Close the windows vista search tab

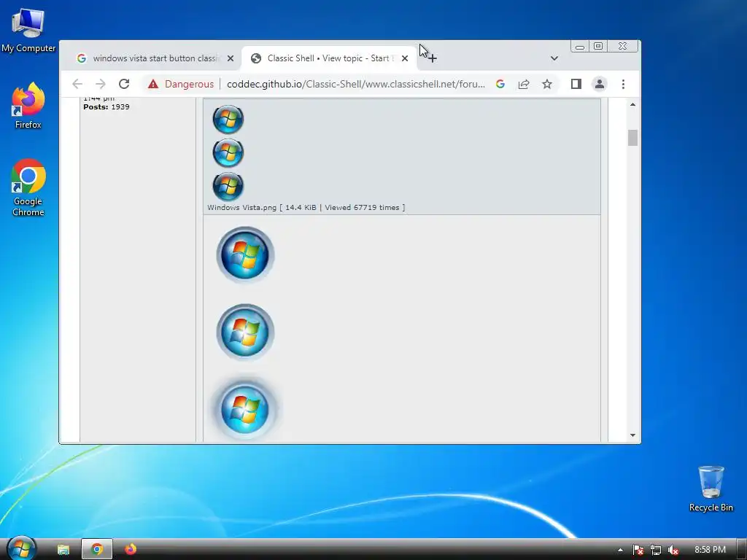[x=231, y=58]
